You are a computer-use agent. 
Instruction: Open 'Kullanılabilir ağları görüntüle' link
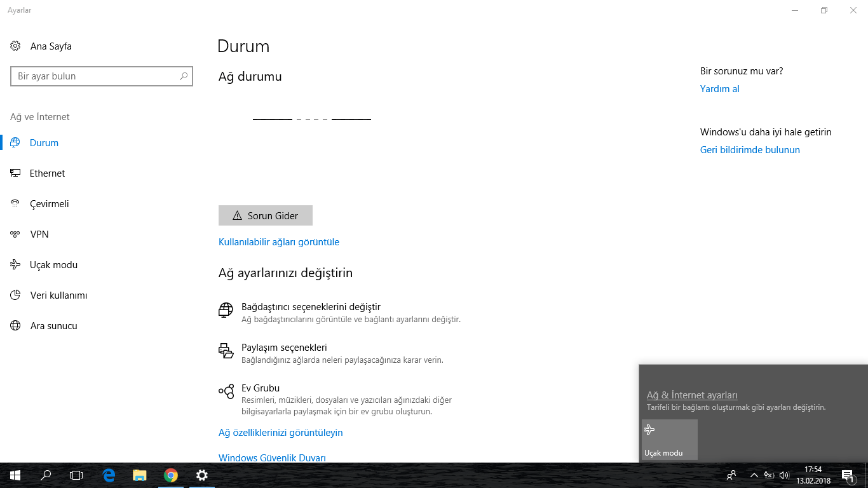[x=279, y=242]
